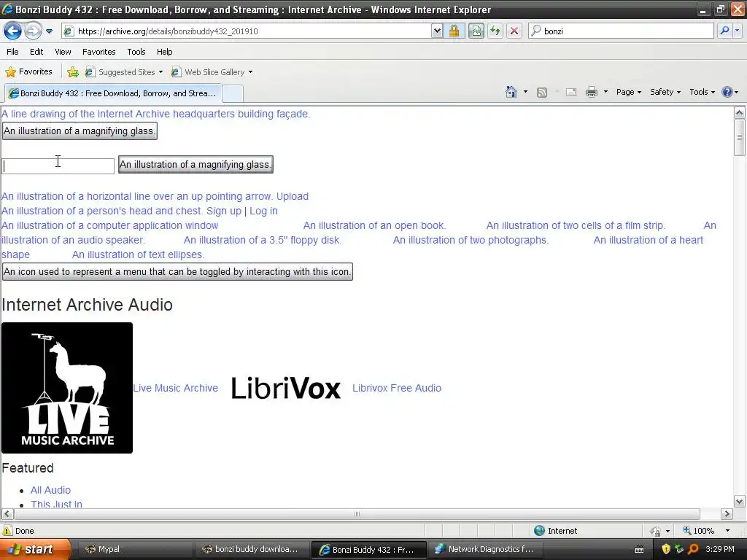View the security lock icon report
Screen dimensions: 747x560
coord(454,31)
